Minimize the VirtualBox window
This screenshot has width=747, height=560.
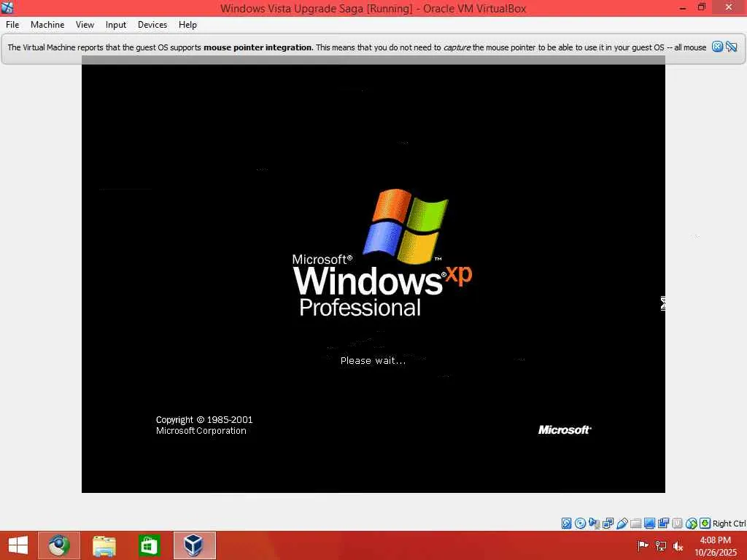point(682,7)
